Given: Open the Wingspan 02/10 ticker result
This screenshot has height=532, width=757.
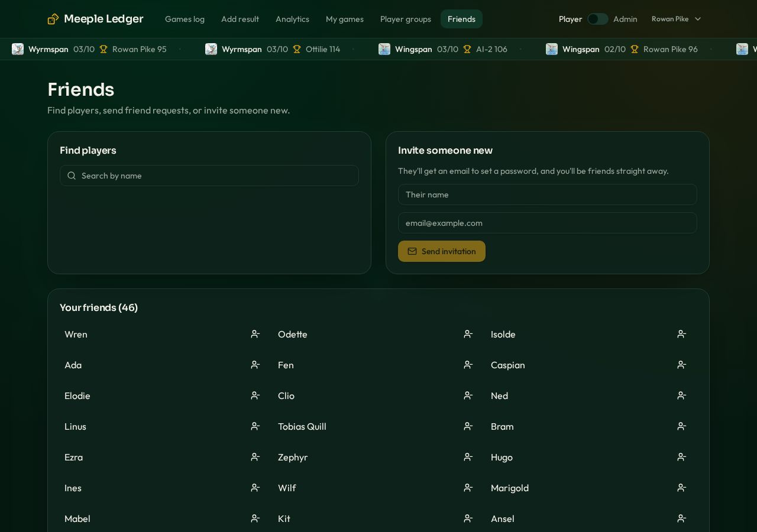Looking at the screenshot, I should coord(622,49).
